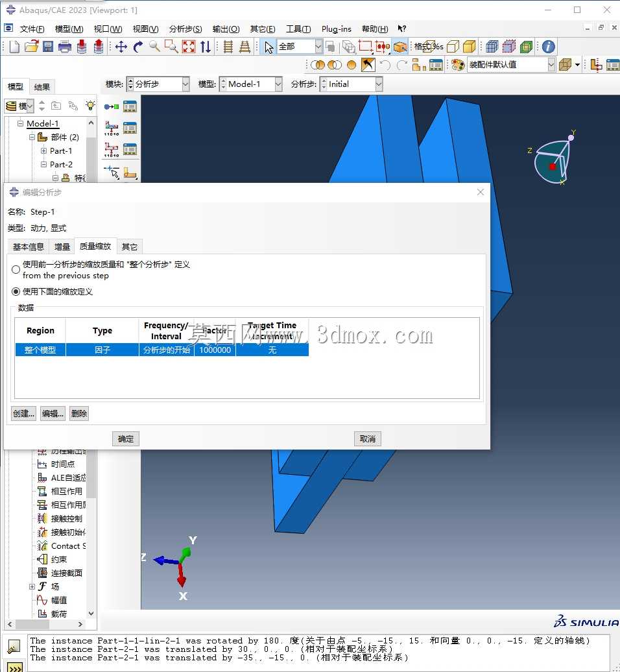Collapse the Part-2 tree node
Viewport: 620px width, 672px height.
click(x=43, y=165)
